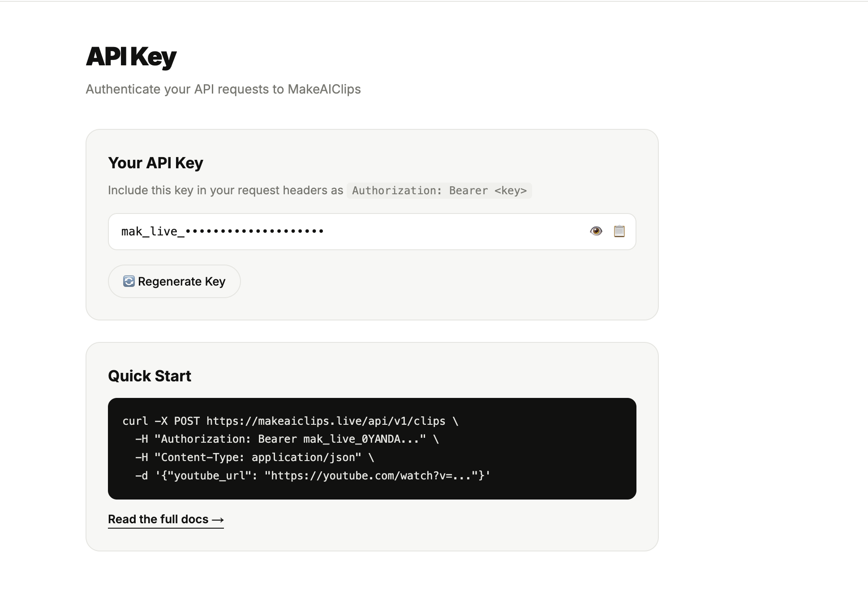Select the API Key page heading
868x598 pixels.
click(x=131, y=56)
